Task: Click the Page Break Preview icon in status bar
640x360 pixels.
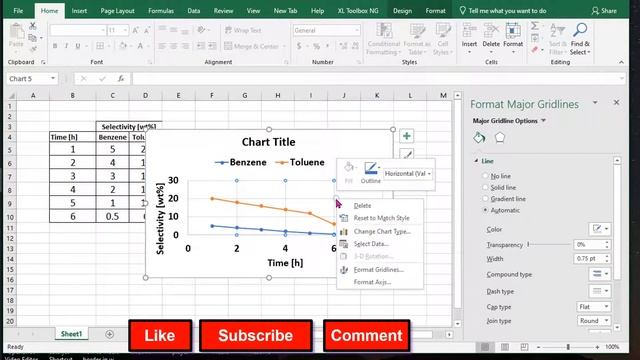Action: coord(524,347)
